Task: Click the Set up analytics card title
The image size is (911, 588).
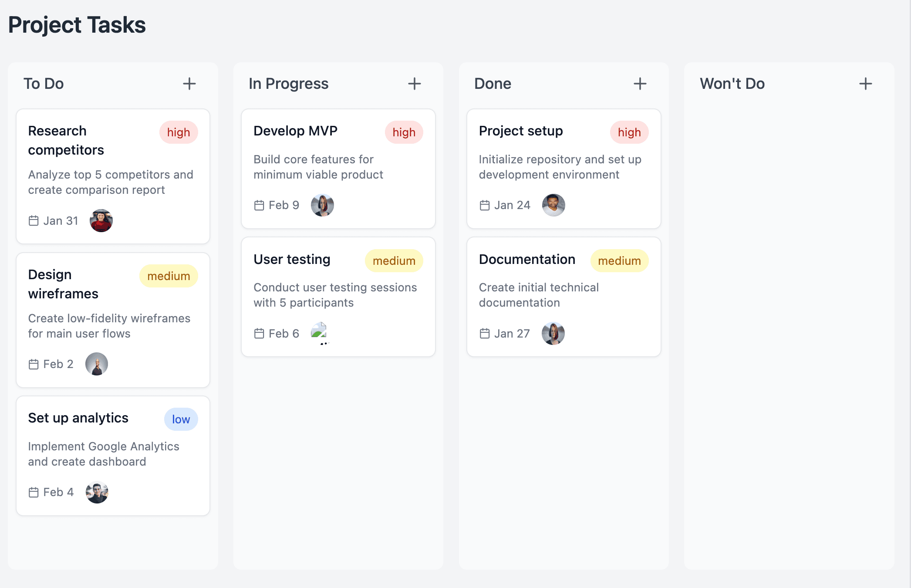Action: pyautogui.click(x=78, y=418)
